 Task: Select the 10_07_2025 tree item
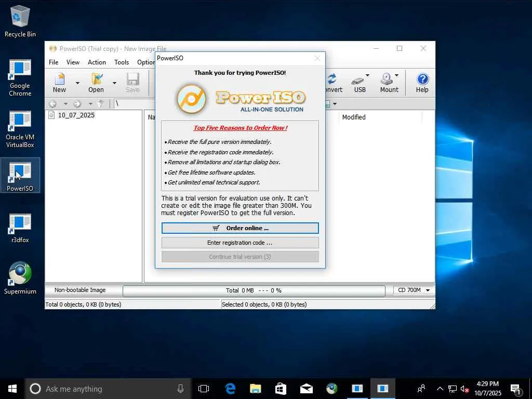click(x=76, y=115)
